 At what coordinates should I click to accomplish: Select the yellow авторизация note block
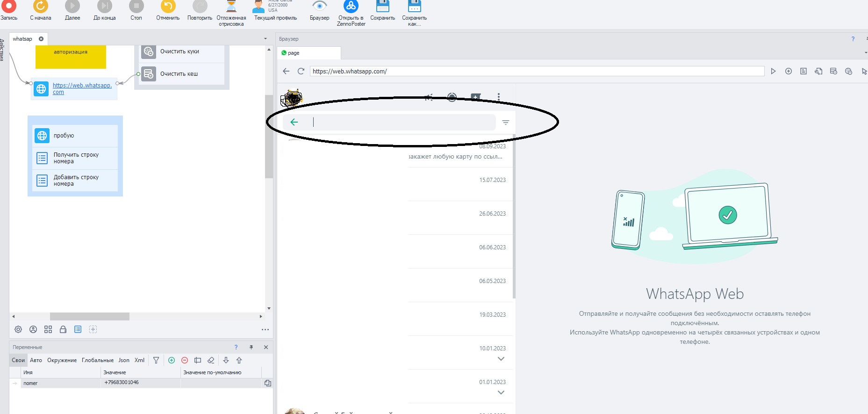pos(71,57)
